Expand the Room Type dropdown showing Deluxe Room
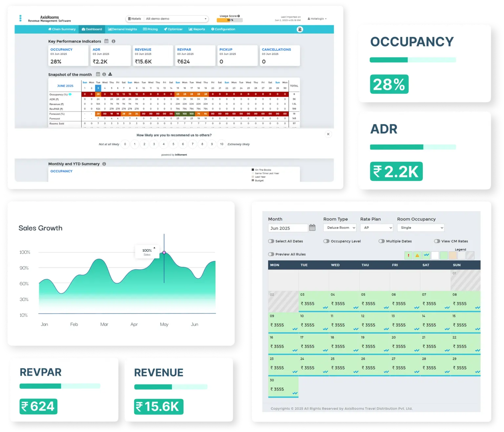The image size is (504, 432). tap(340, 228)
